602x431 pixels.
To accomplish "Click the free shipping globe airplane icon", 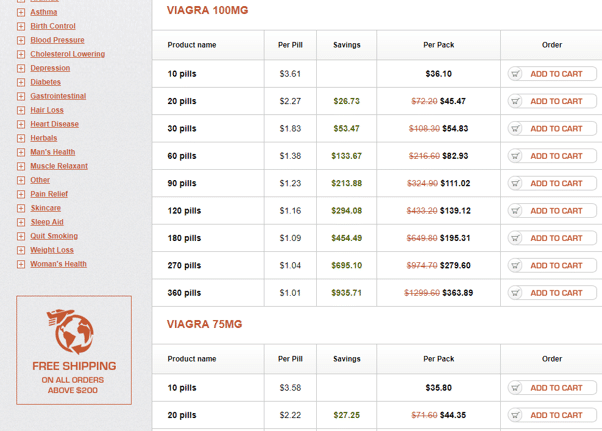I will (x=72, y=331).
